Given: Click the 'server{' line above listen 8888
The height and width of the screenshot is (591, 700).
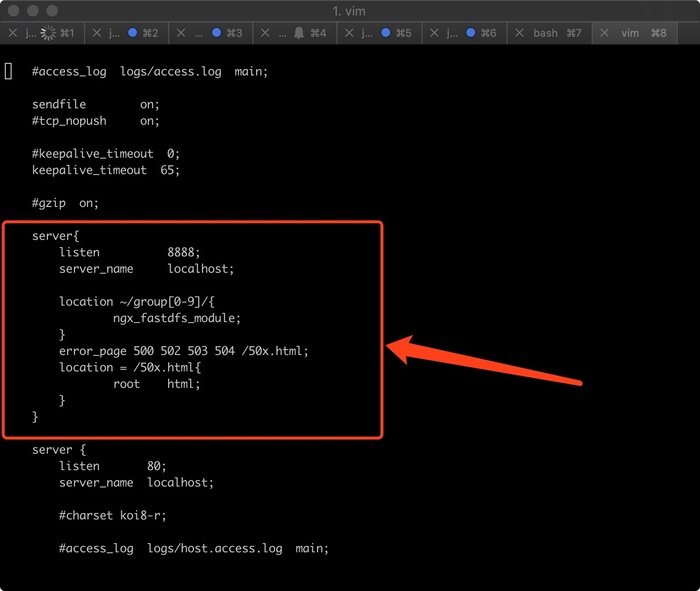Looking at the screenshot, I should 55,236.
